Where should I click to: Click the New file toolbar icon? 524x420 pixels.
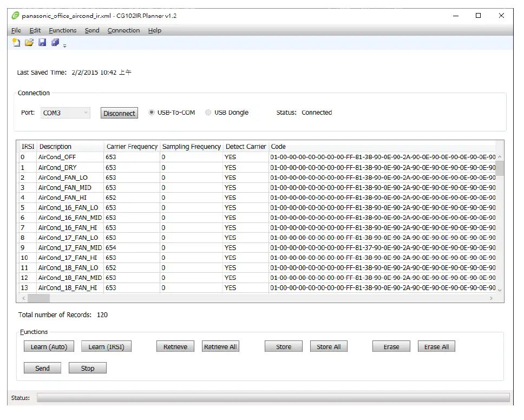point(16,42)
